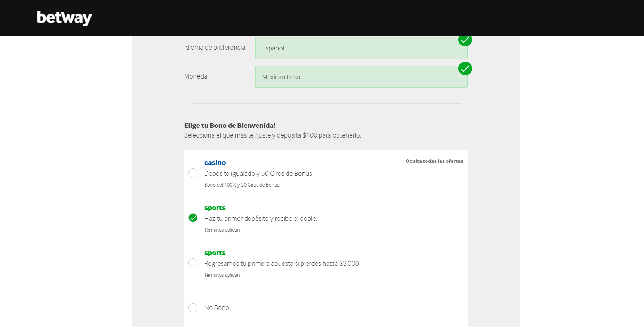The height and width of the screenshot is (327, 644).
Task: Click 'Selecciona el que más te guste' instruction text
Action: click(272, 135)
